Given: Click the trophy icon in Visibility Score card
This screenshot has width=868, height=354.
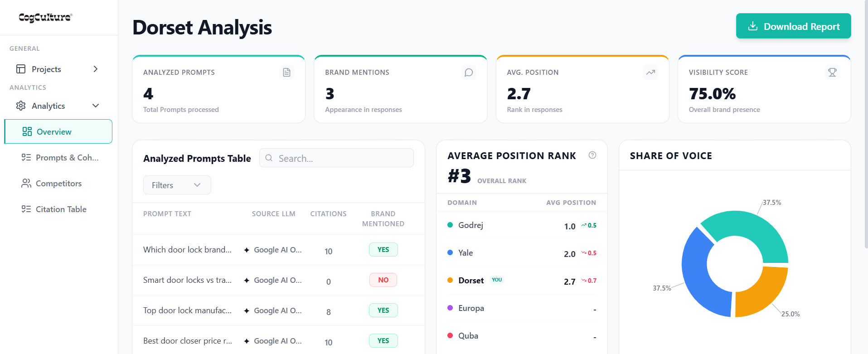Looking at the screenshot, I should (x=832, y=73).
